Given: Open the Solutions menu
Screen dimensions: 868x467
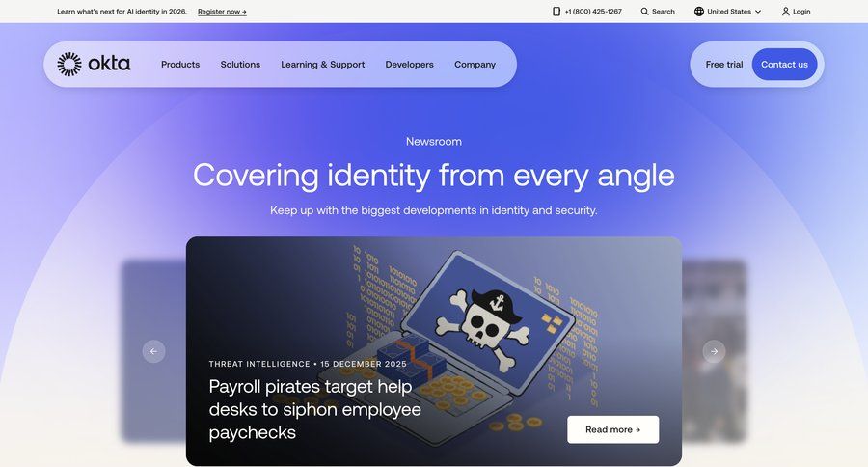Looking at the screenshot, I should point(240,65).
